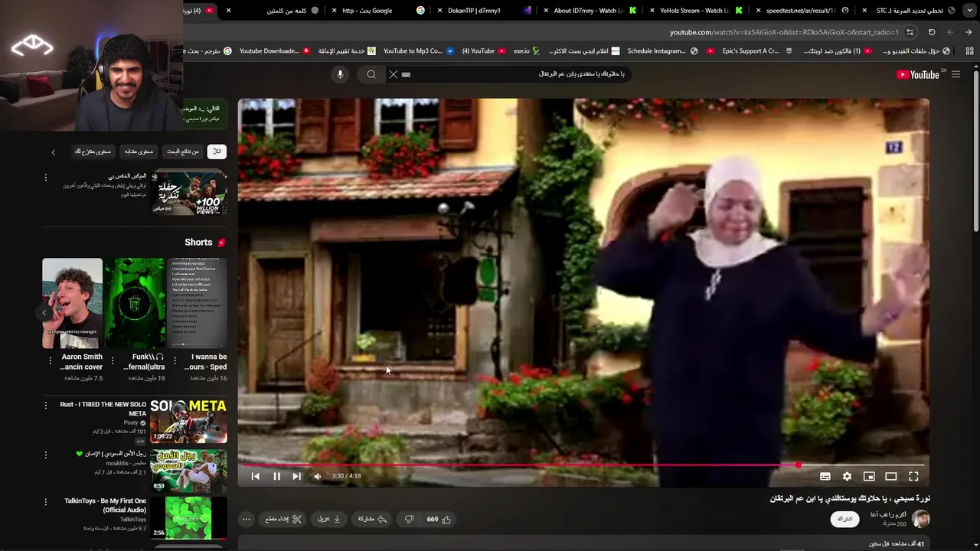Image resolution: width=980 pixels, height=551 pixels.
Task: Open the YouTube hamburger guide menu
Action: (955, 74)
